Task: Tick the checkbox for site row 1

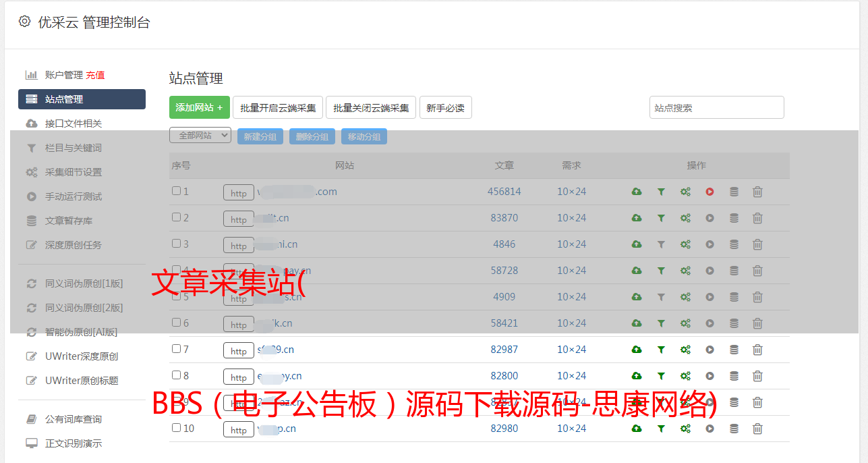Action: pyautogui.click(x=176, y=191)
